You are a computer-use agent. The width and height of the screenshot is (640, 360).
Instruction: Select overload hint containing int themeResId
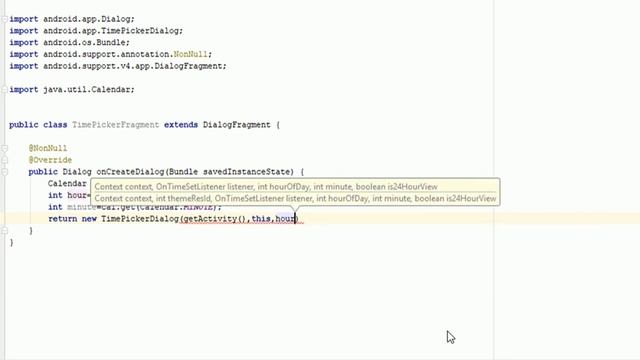coord(296,198)
